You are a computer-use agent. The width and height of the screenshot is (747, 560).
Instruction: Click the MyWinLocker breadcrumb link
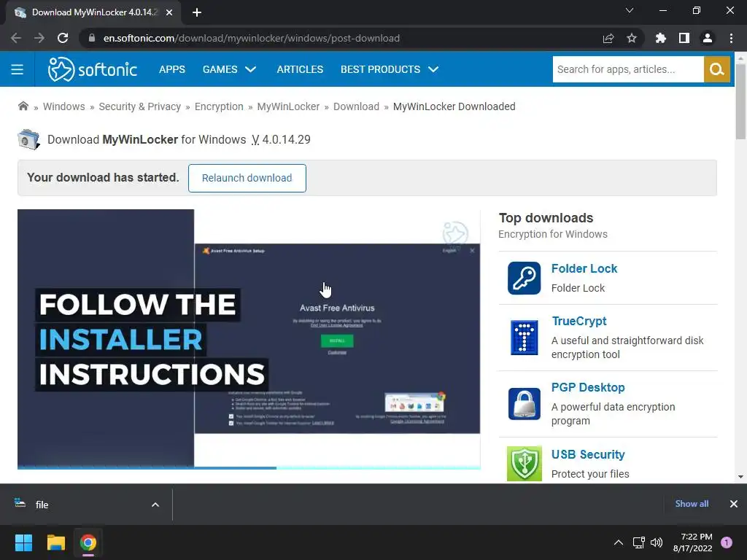(x=288, y=106)
